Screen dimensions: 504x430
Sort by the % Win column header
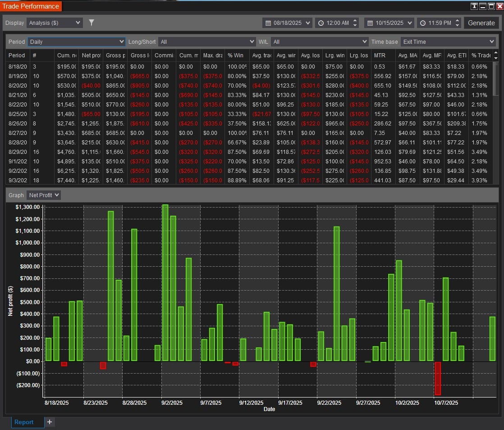(x=236, y=55)
